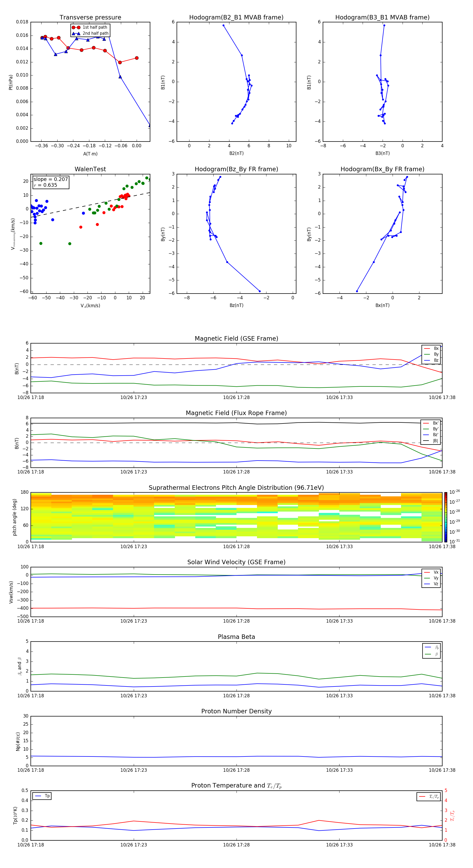Image resolution: width=473 pixels, height=868 pixels.
Task: Click the Suprathermal Electrons Pitch Angle title
Action: tap(236, 488)
